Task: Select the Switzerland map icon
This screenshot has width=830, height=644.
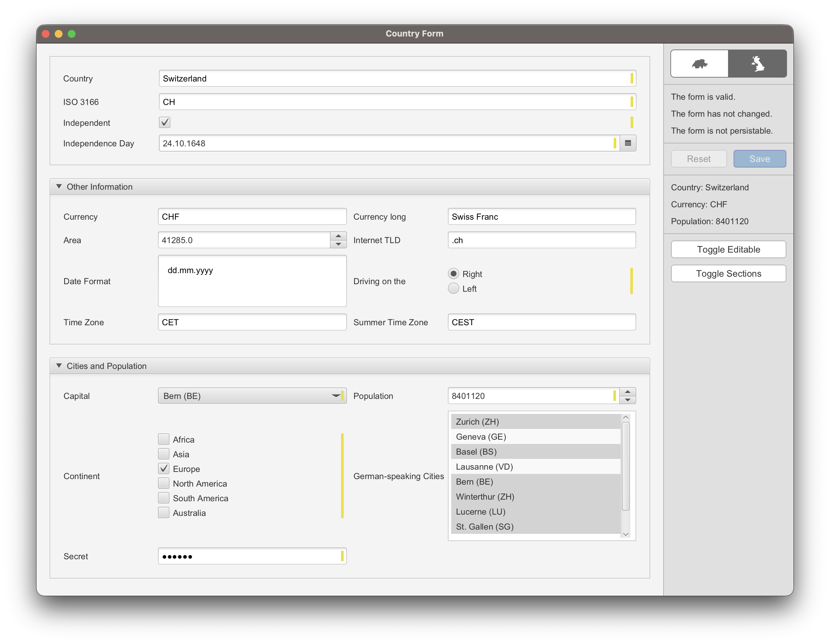Action: point(699,64)
